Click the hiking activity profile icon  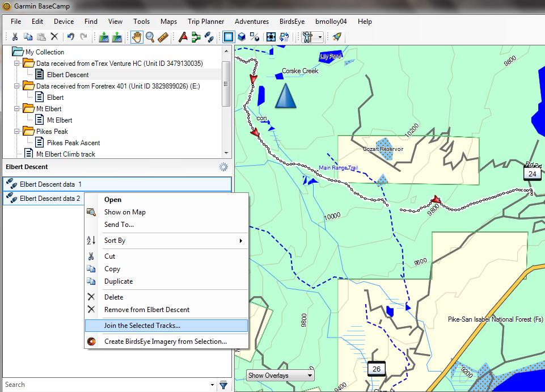[x=307, y=37]
